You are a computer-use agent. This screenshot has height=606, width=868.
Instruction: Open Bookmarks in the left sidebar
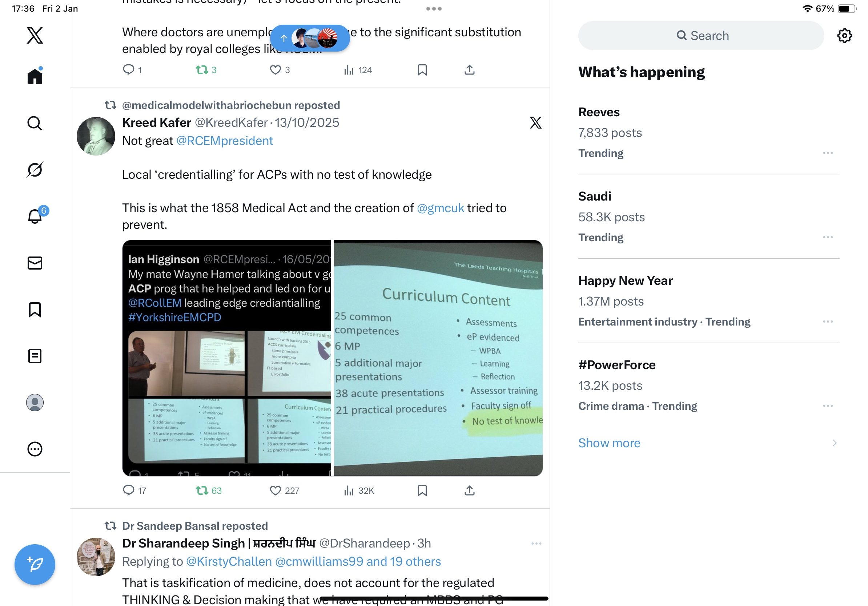(35, 310)
